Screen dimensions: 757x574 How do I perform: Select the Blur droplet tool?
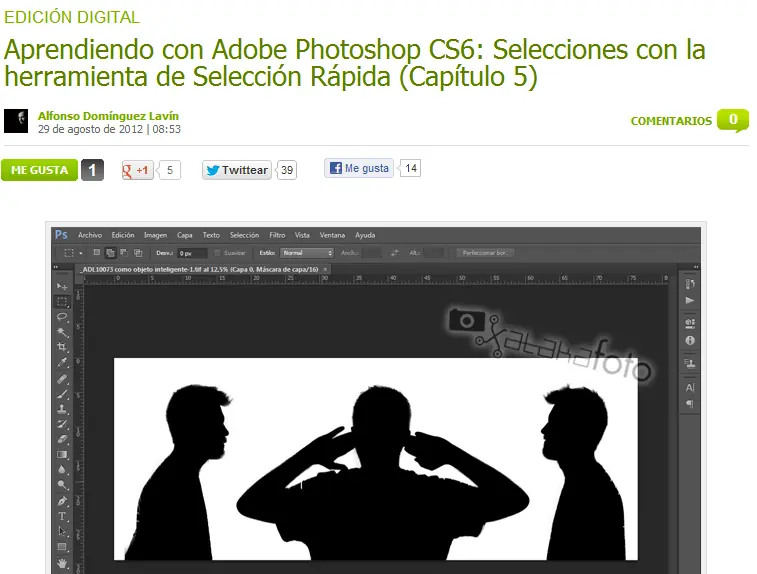[62, 469]
